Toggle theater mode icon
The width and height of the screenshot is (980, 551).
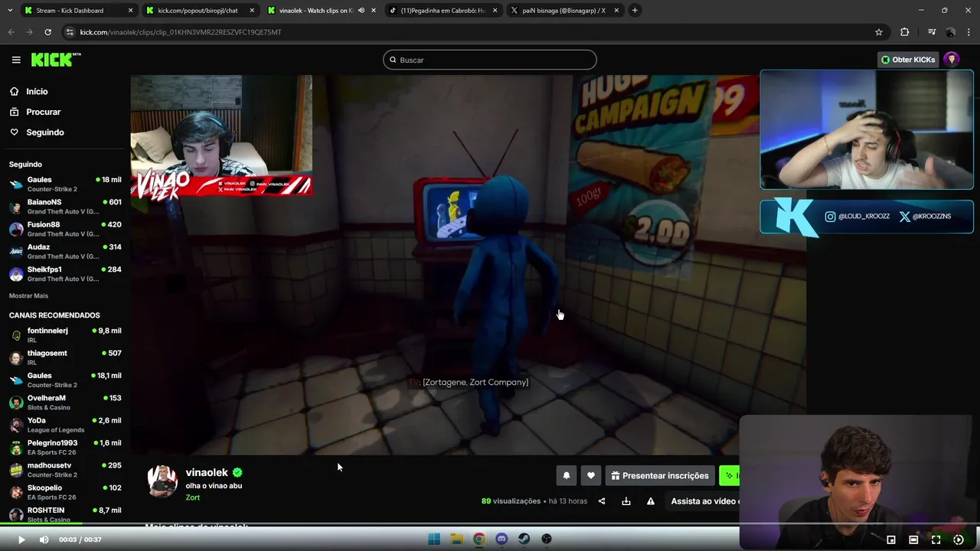[x=913, y=540]
